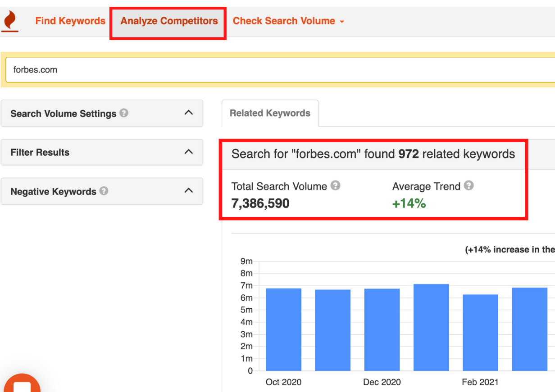The image size is (555, 392).
Task: Select the tallest bar near Dec 2020
Action: [x=431, y=326]
